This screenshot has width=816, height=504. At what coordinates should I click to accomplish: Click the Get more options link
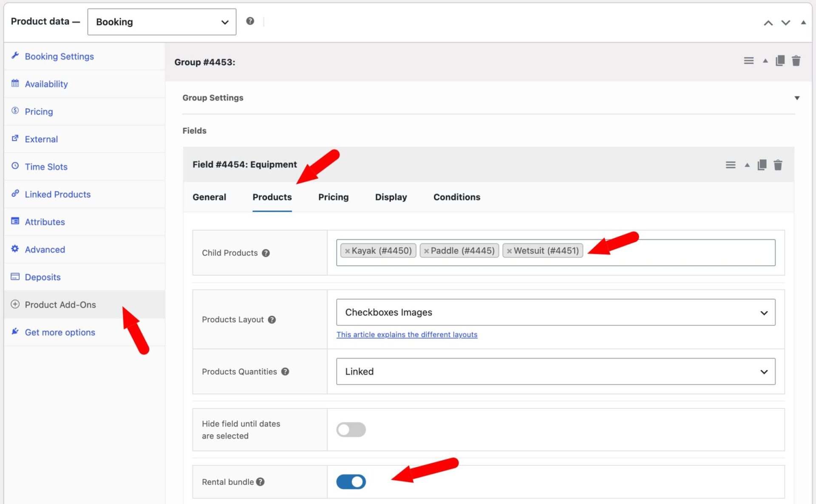(60, 332)
